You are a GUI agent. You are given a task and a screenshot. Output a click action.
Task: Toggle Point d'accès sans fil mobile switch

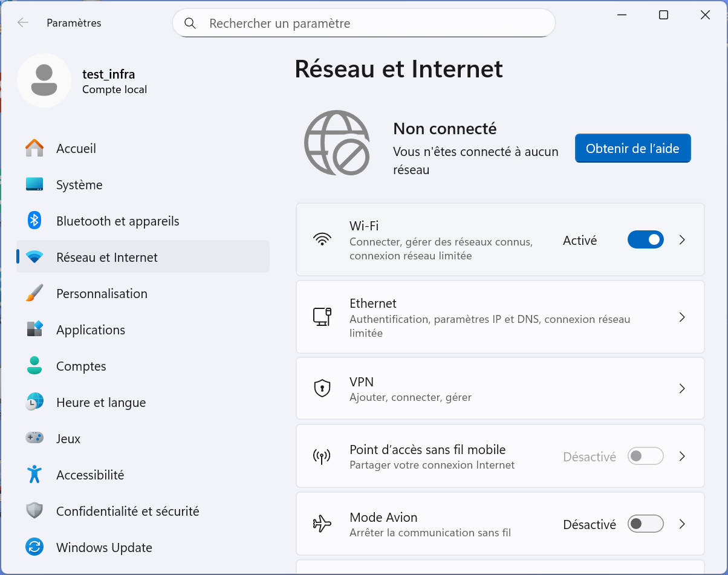(645, 456)
